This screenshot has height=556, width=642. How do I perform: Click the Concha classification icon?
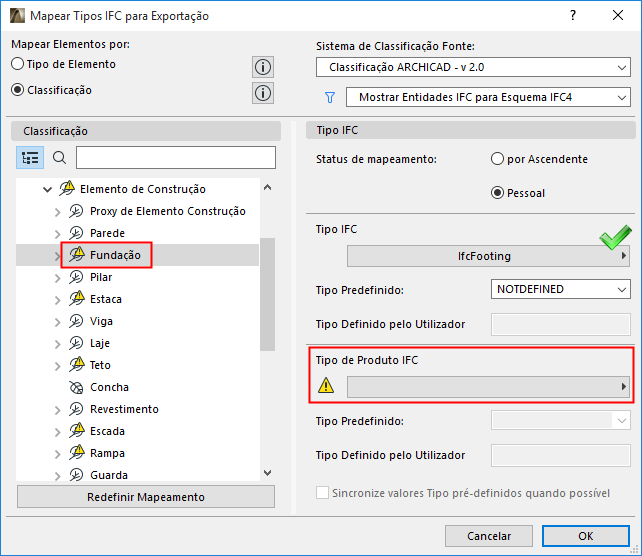pos(77,387)
